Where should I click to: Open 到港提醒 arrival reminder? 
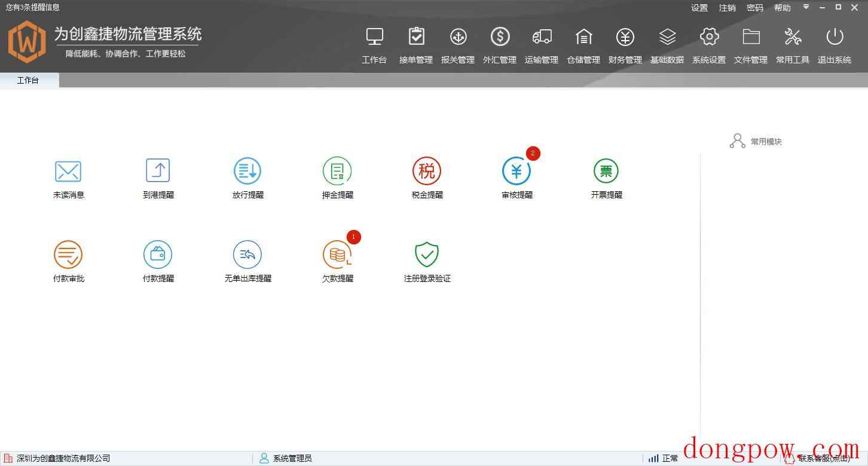coord(158,171)
